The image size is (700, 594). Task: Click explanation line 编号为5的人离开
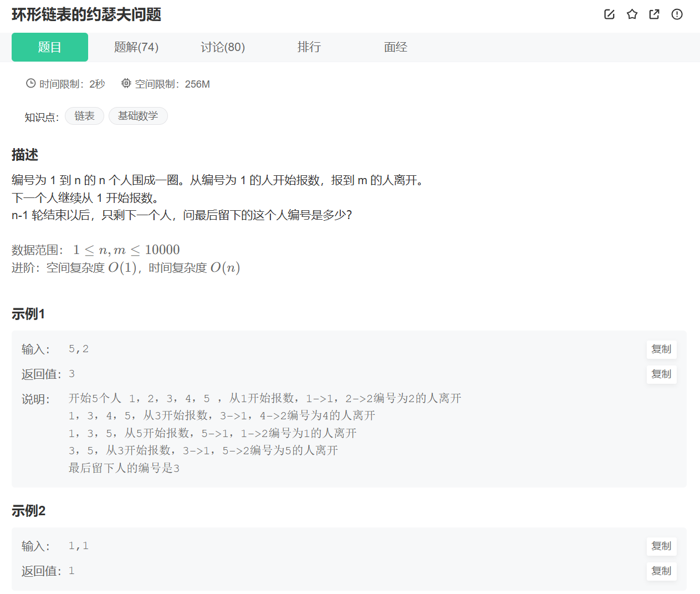pyautogui.click(x=203, y=450)
